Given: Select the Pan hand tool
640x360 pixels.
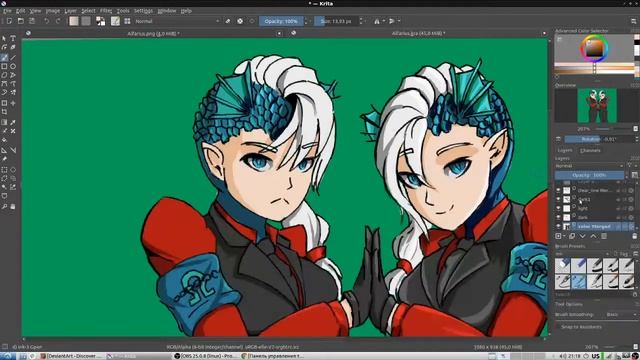Looking at the screenshot, I should 13,207.
